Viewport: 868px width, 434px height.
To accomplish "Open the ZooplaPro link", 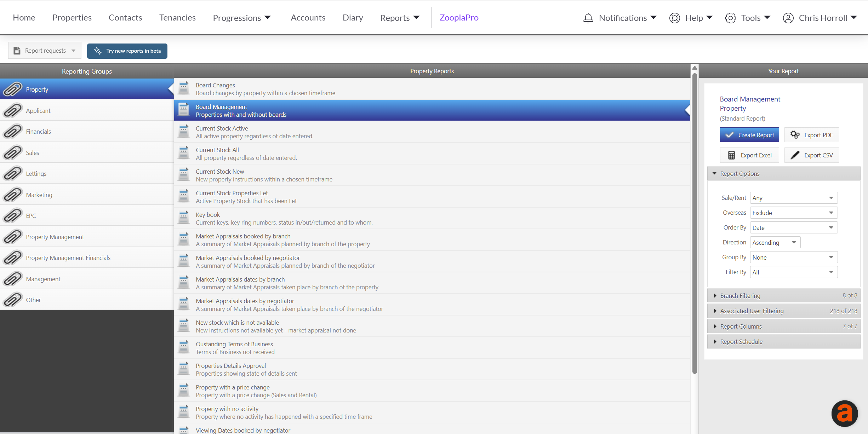I will [459, 18].
